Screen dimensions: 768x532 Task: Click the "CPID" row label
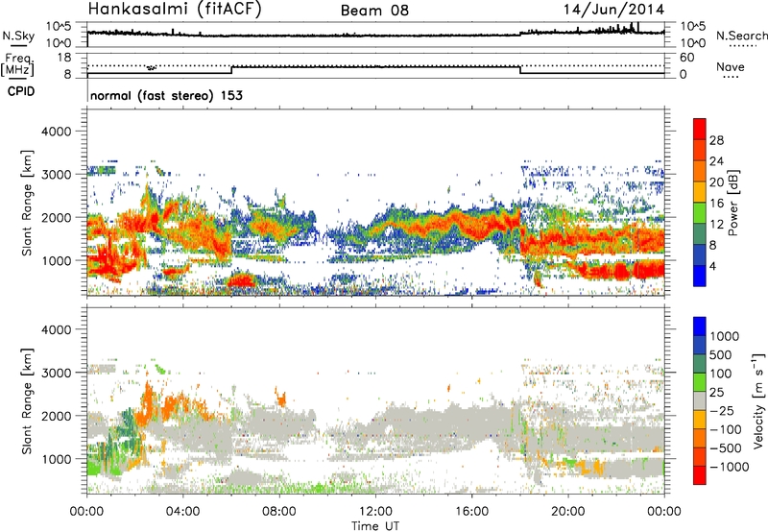[21, 91]
